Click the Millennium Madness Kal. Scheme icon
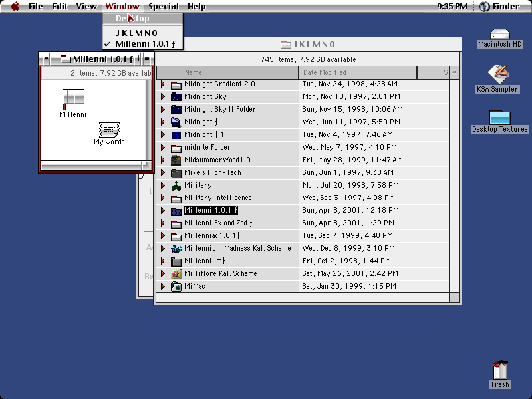Viewport: 532px width, 399px height. tap(176, 248)
